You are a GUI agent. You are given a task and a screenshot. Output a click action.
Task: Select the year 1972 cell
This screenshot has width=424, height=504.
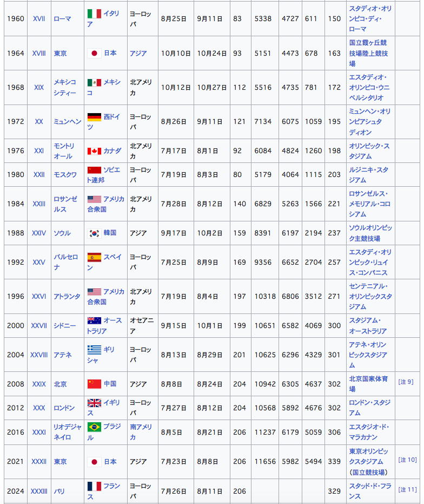pos(16,121)
